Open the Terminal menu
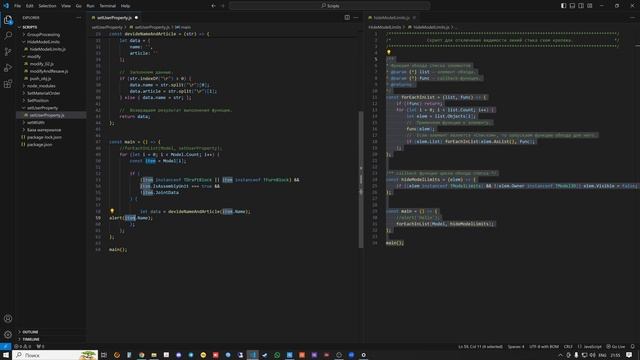Image resolution: width=640 pixels, height=360 pixels. [x=108, y=6]
